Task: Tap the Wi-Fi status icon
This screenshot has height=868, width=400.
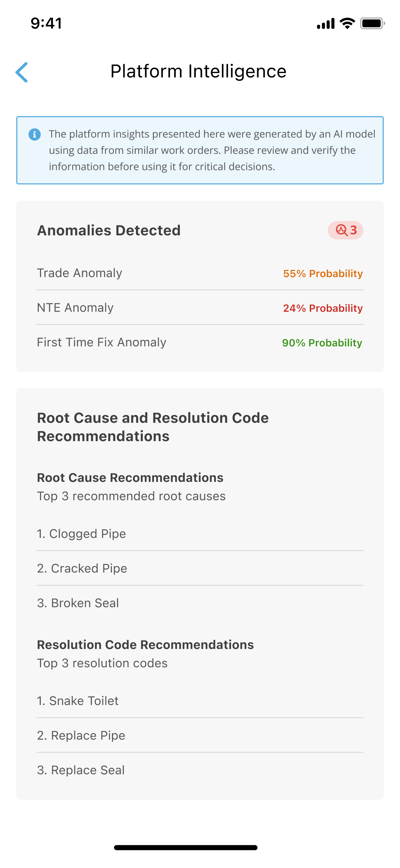Action: 347,23
